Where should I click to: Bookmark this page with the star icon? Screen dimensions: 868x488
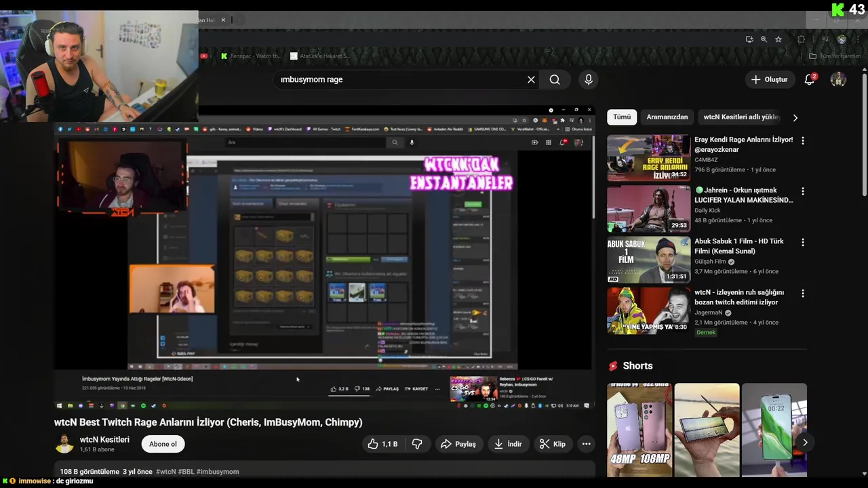pyautogui.click(x=778, y=39)
